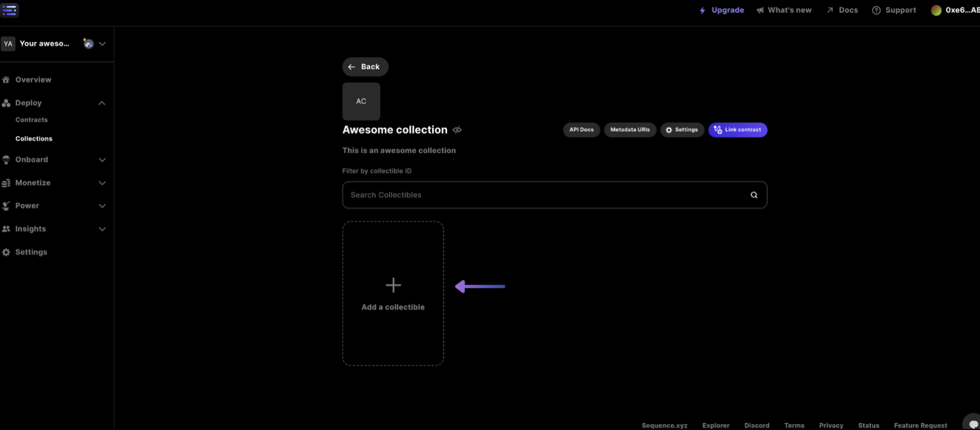Expand the Monetize section

pos(102,183)
